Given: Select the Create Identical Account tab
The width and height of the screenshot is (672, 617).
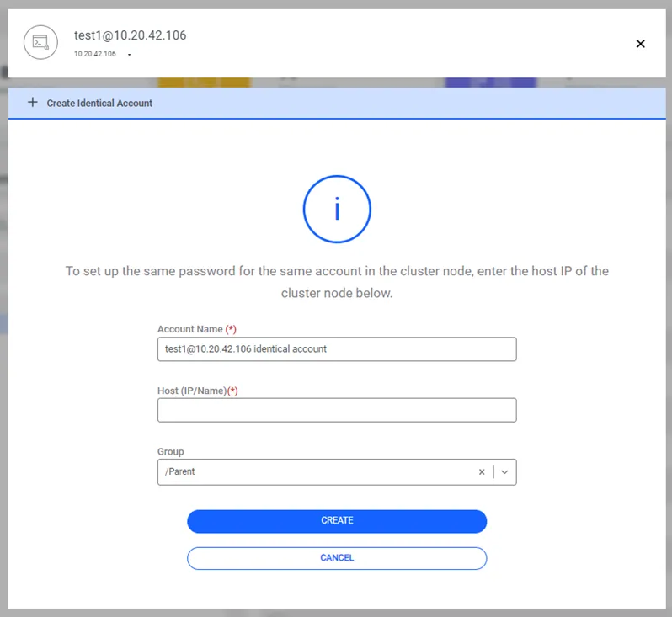Looking at the screenshot, I should (337, 103).
